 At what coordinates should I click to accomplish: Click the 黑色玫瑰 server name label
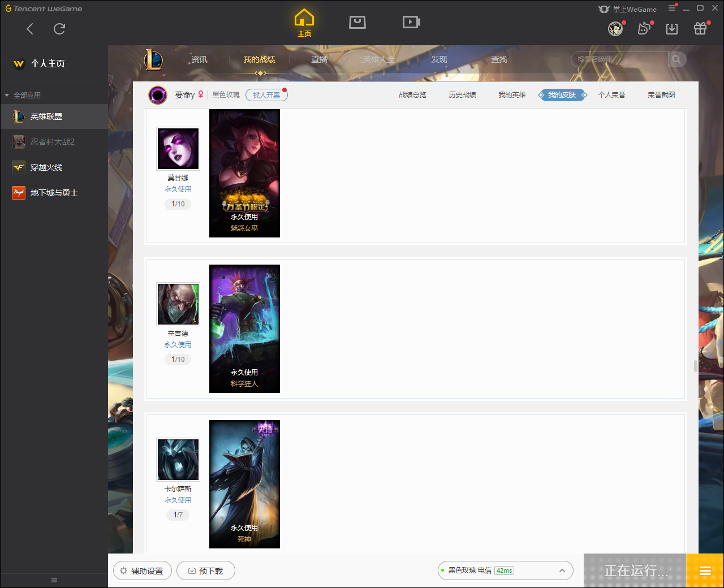pos(226,95)
